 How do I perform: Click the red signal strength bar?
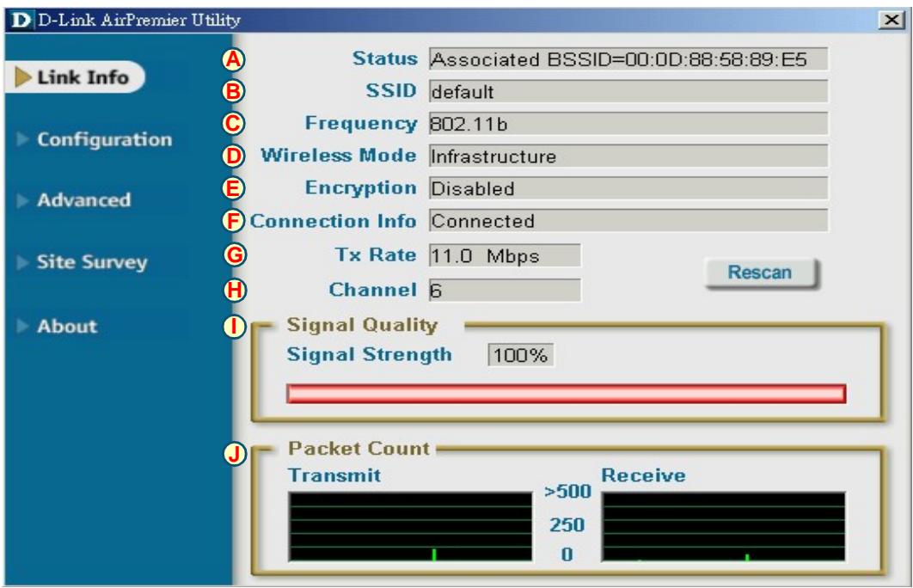pyautogui.click(x=566, y=394)
